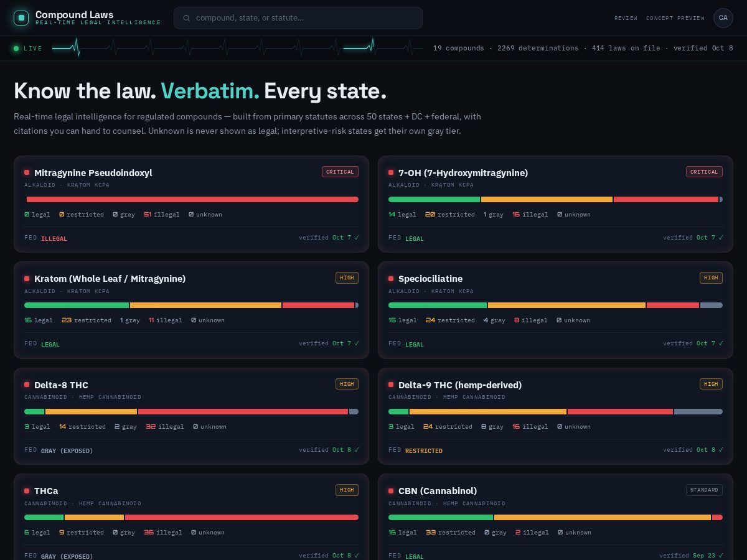Click the live heartbeat waveform
The width and height of the screenshot is (747, 560).
(237, 48)
